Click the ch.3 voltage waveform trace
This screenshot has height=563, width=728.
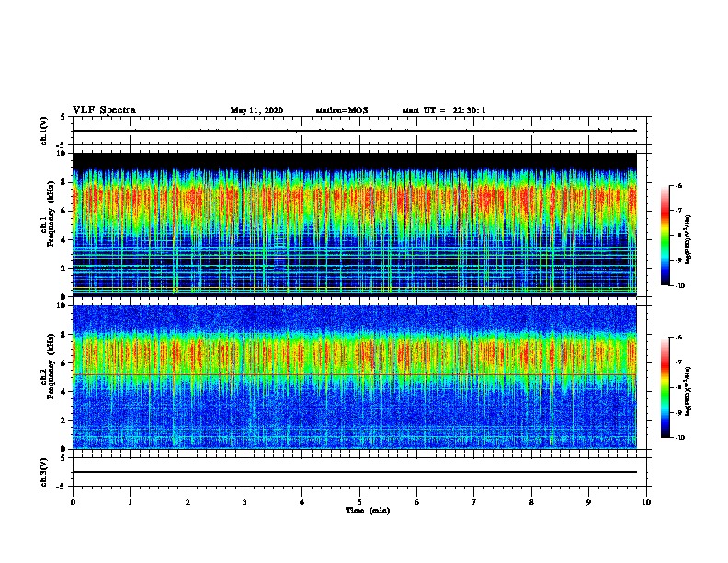355,472
